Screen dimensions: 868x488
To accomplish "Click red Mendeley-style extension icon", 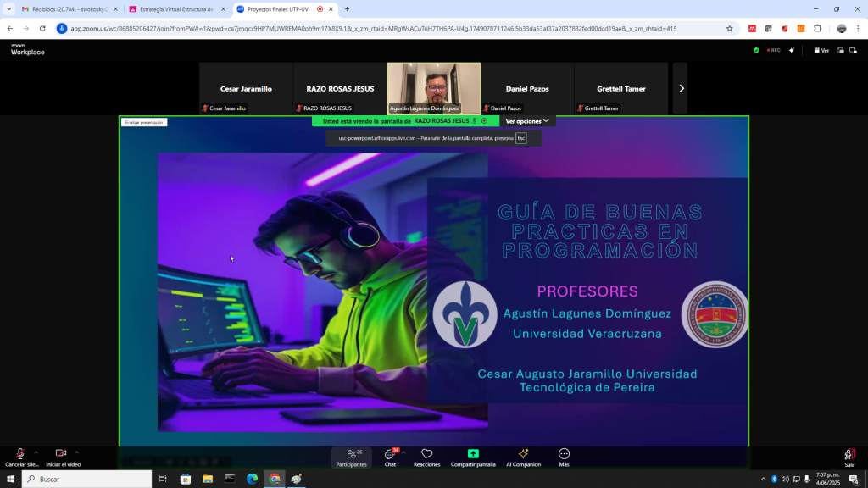I will [752, 29].
